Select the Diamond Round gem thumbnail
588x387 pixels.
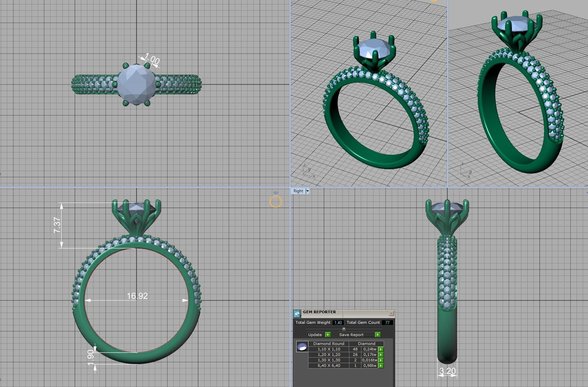pos(302,346)
